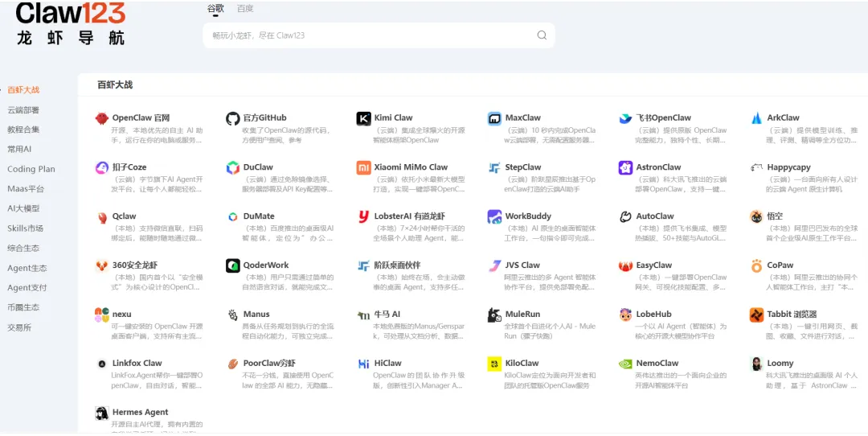Select Coding Plan in the sidebar
This screenshot has height=436, width=868.
click(31, 169)
